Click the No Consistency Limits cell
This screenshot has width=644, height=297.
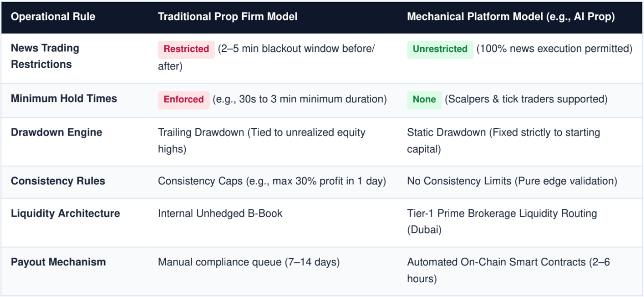[512, 181]
